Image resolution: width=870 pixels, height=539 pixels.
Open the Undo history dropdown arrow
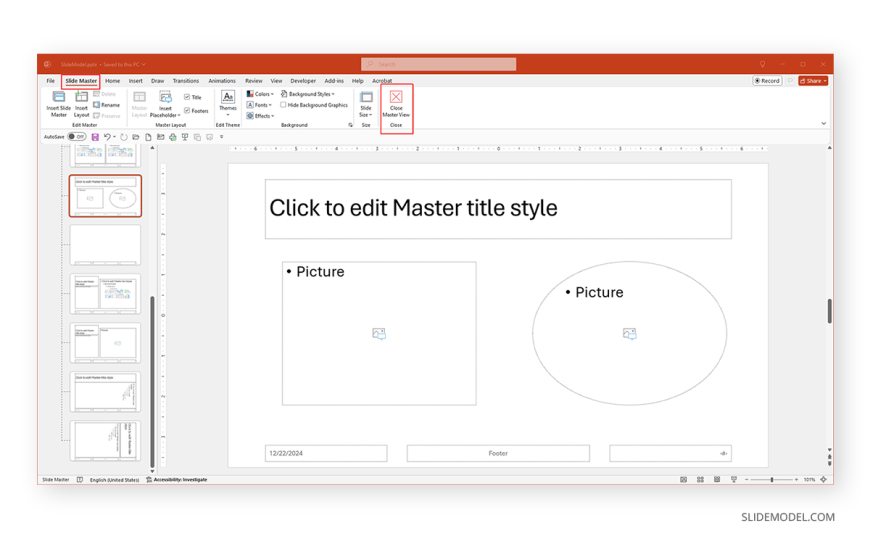point(114,137)
